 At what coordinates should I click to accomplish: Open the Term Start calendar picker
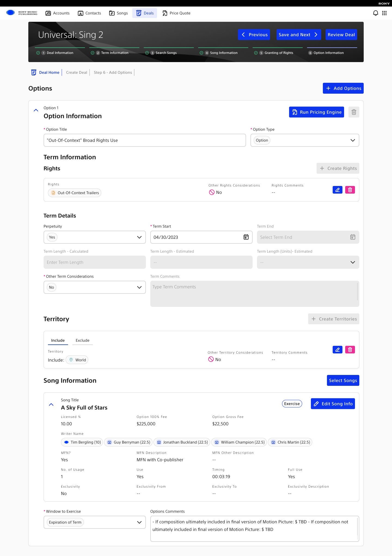pos(246,237)
